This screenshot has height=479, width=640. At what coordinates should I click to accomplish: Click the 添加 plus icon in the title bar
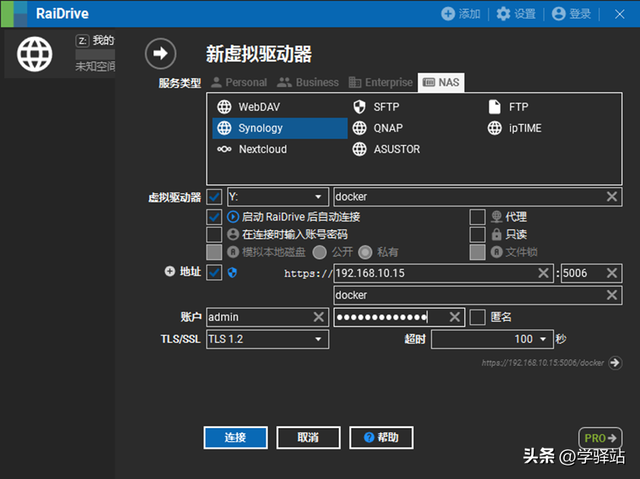point(448,14)
